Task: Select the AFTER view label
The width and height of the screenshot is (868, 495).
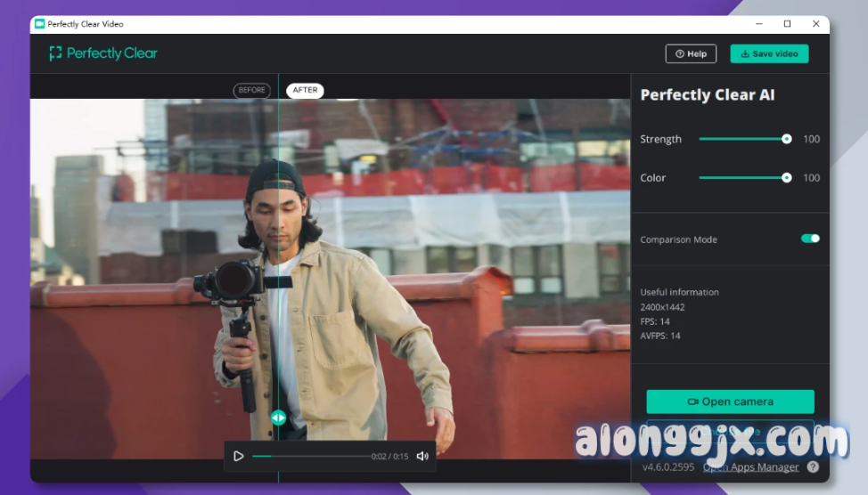Action: (305, 90)
